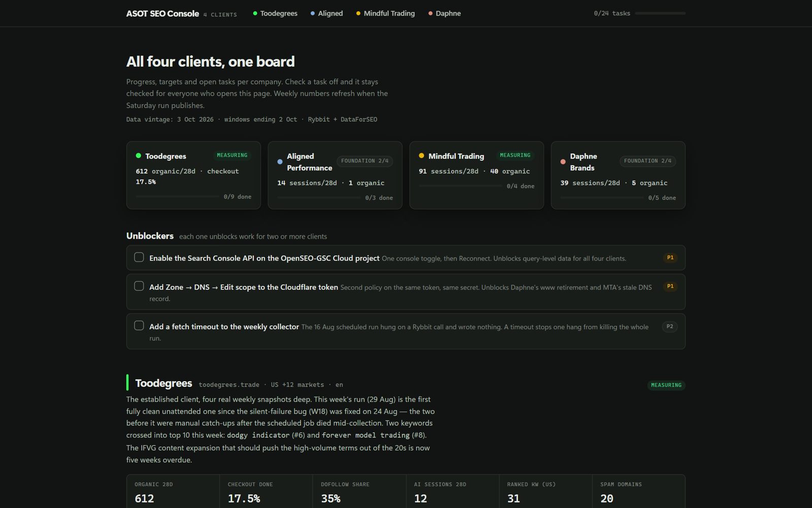Open the Toodegrees client card

193,175
